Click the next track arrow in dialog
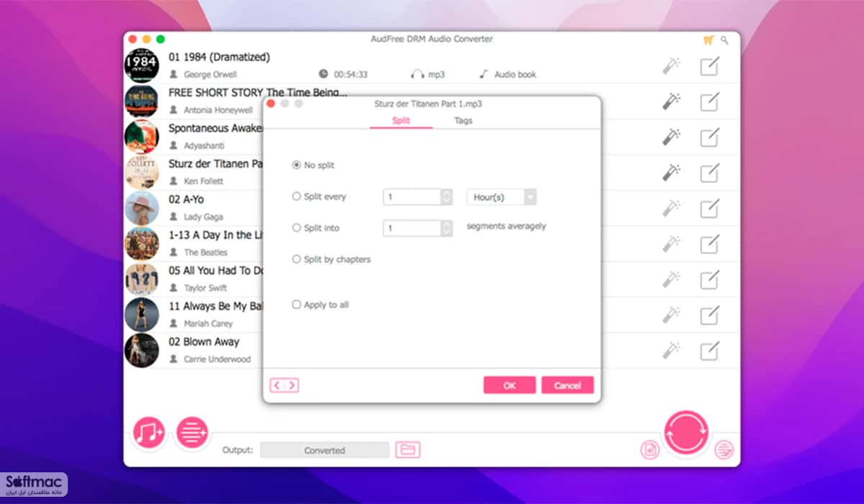This screenshot has width=864, height=504. click(291, 385)
